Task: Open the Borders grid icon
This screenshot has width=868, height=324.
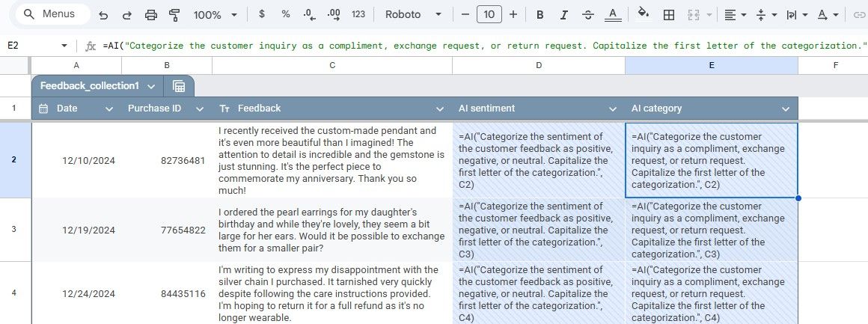Action: (x=669, y=15)
